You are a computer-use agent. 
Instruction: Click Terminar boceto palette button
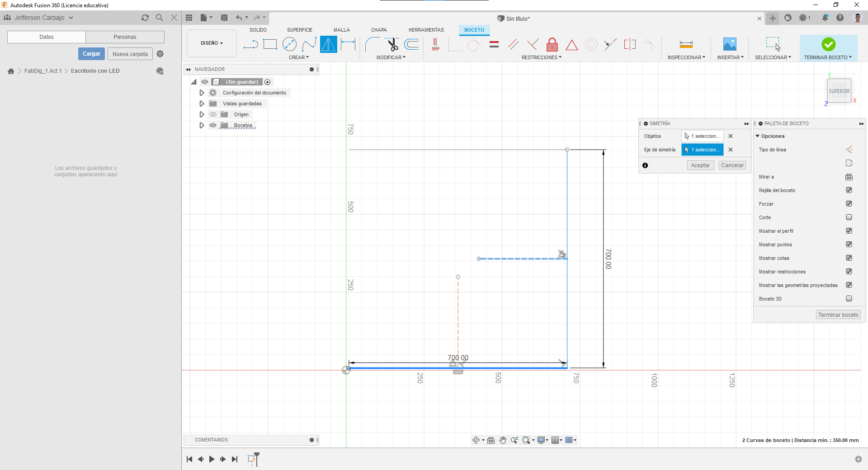point(838,315)
